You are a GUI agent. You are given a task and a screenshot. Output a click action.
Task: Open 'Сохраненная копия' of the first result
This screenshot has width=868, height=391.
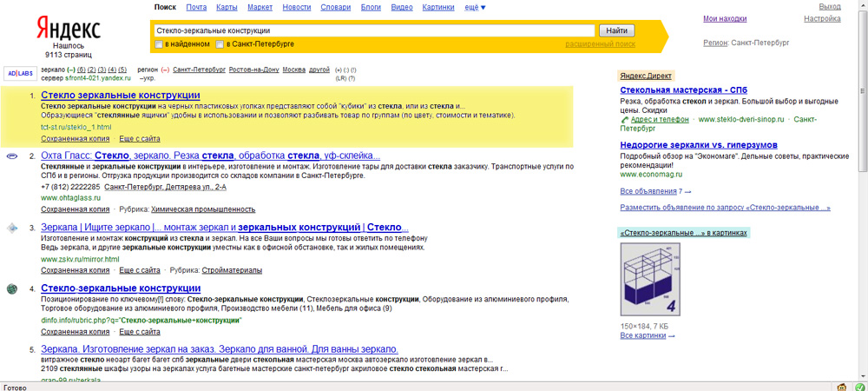(x=76, y=138)
